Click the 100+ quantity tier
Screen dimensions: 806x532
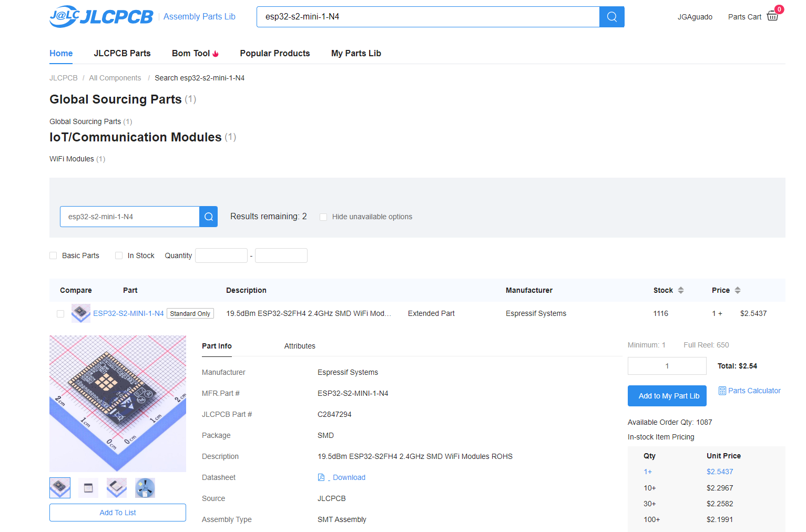click(652, 519)
